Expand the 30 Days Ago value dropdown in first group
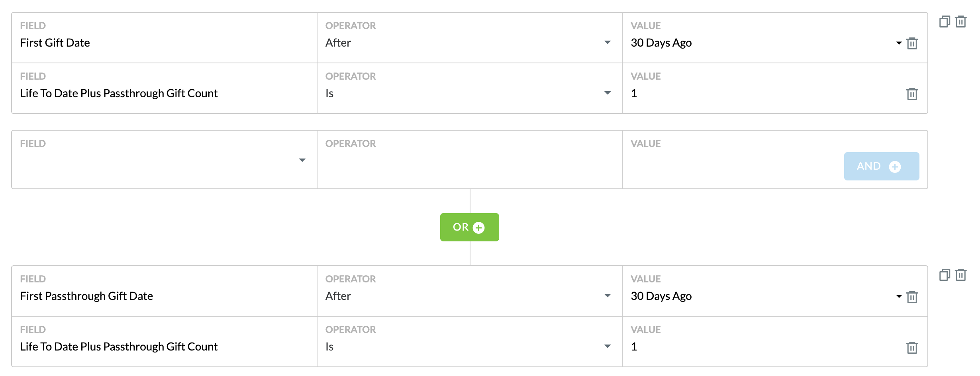Viewport: 980px width, 376px height. pos(899,43)
